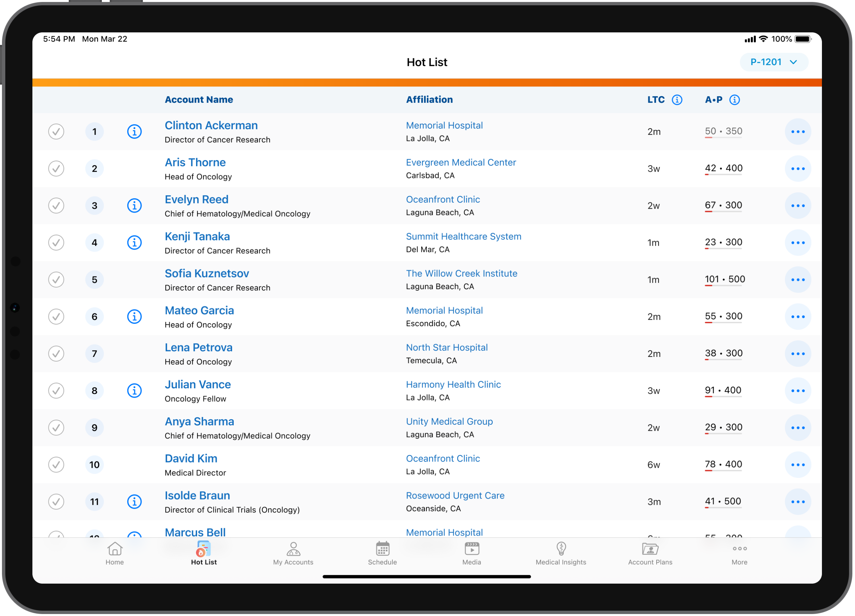This screenshot has height=616, width=855.
Task: Open Harmony Health Clinic affiliation
Action: point(454,385)
